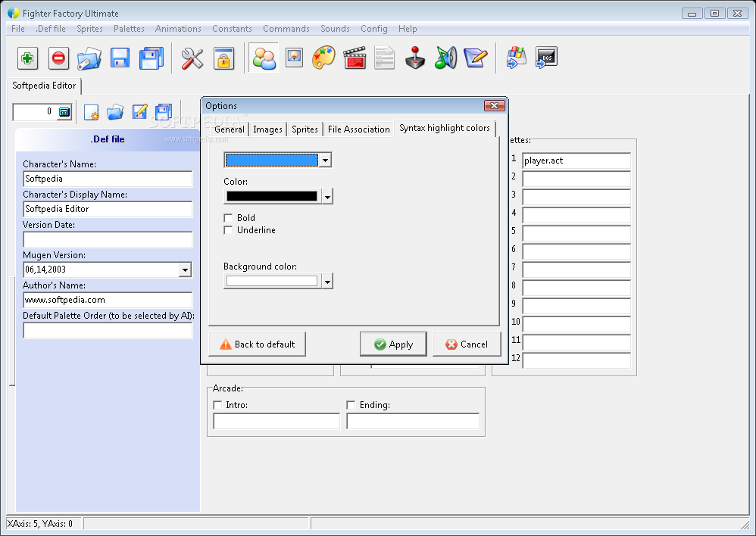Image resolution: width=756 pixels, height=536 pixels.
Task: Click the Character's Display Name field
Action: click(x=108, y=209)
